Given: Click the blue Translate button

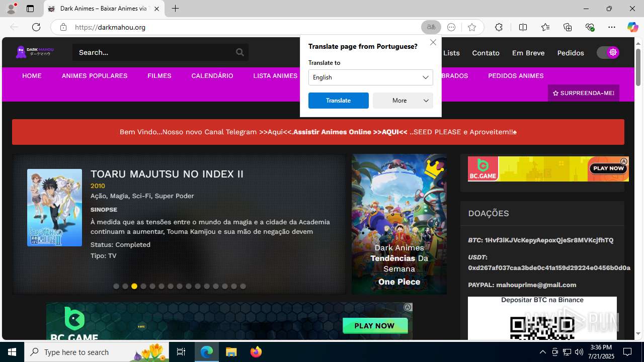Looking at the screenshot, I should pos(339,101).
